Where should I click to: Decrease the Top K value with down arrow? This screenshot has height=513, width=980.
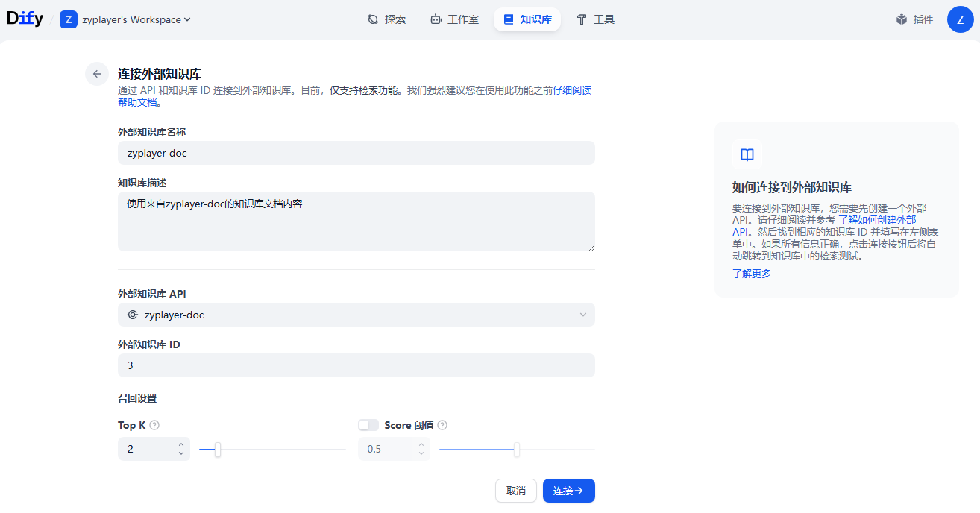(x=181, y=453)
